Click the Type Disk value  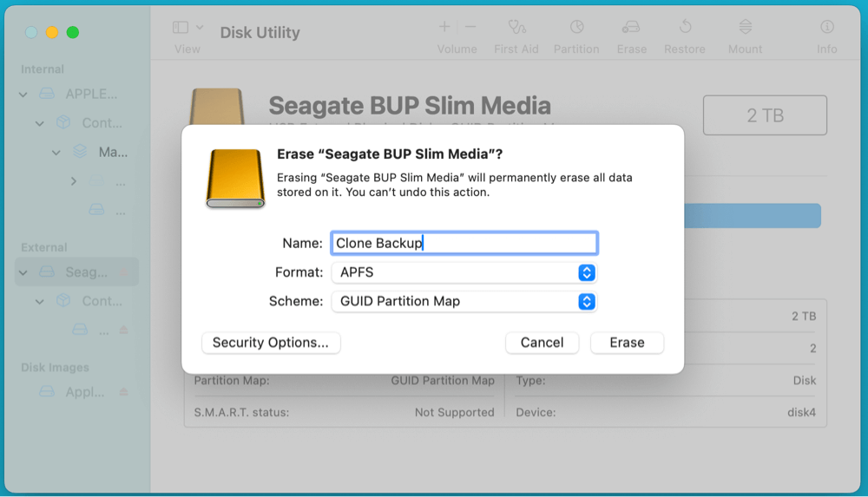point(805,381)
